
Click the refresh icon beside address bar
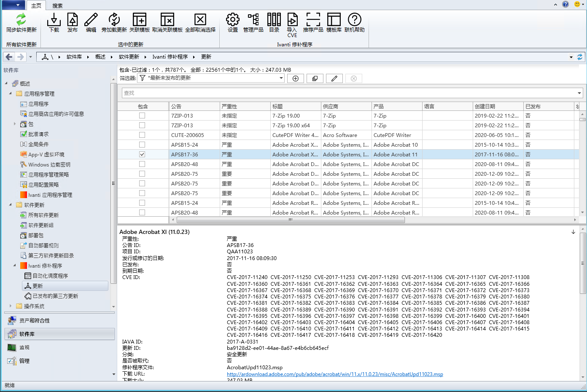coord(580,56)
